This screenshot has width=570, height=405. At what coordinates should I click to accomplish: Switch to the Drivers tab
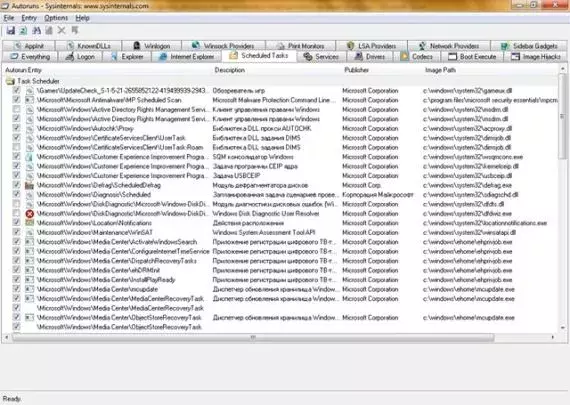[370, 57]
